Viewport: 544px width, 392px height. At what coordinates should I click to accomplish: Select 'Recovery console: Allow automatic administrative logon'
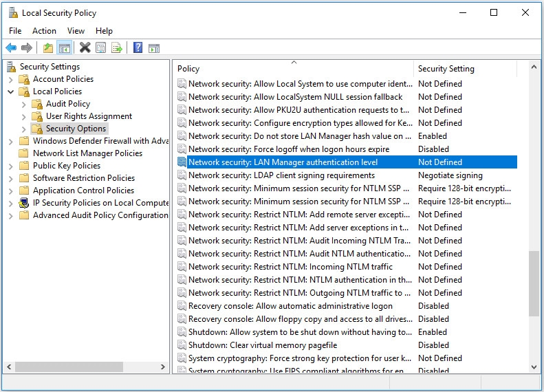click(347, 306)
